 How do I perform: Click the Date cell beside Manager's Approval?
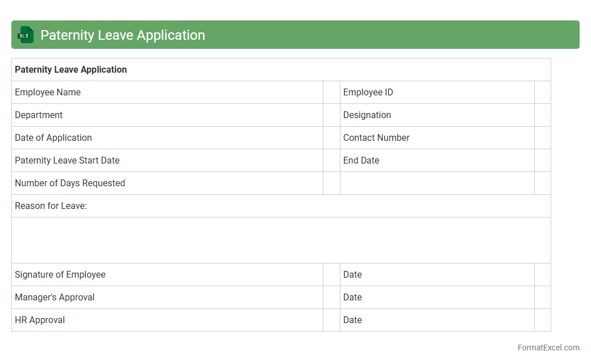(352, 298)
